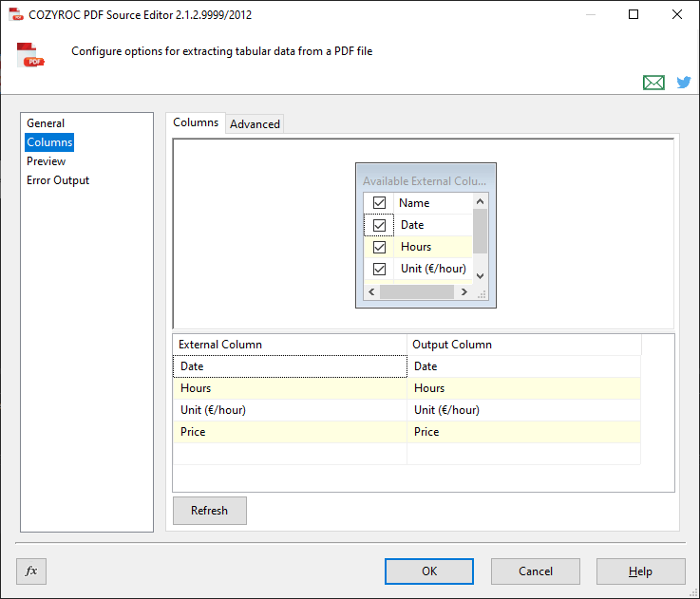The width and height of the screenshot is (700, 599).
Task: Click the fx expression button
Action: click(x=31, y=571)
